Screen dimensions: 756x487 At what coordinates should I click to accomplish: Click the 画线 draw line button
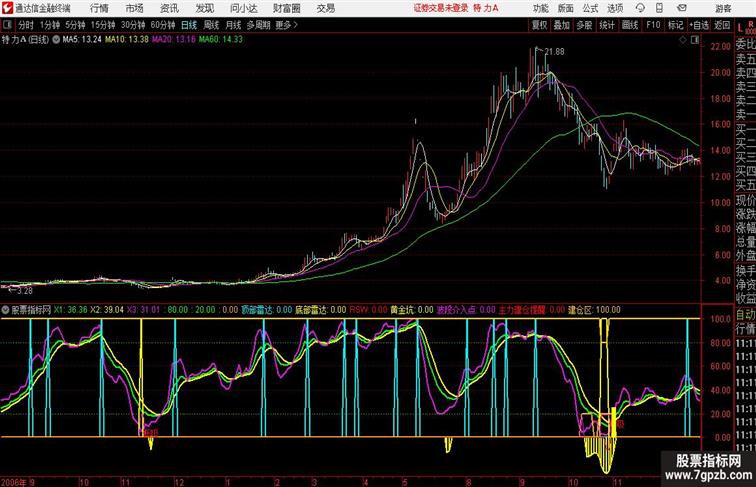click(630, 25)
